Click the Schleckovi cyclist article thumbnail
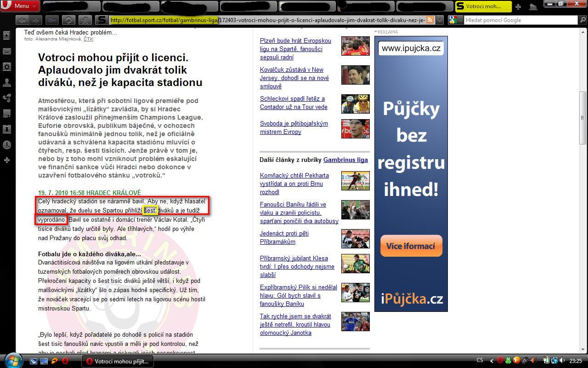 click(x=355, y=103)
